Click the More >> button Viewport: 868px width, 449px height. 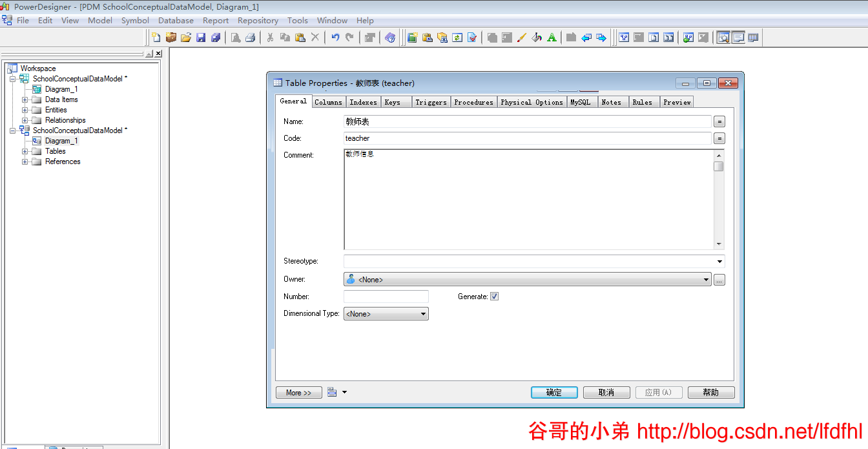[298, 393]
